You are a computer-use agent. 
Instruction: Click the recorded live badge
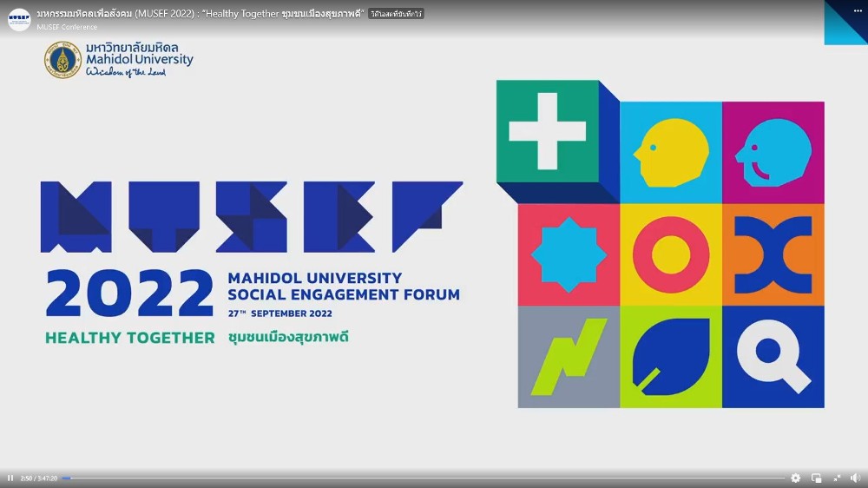(396, 14)
